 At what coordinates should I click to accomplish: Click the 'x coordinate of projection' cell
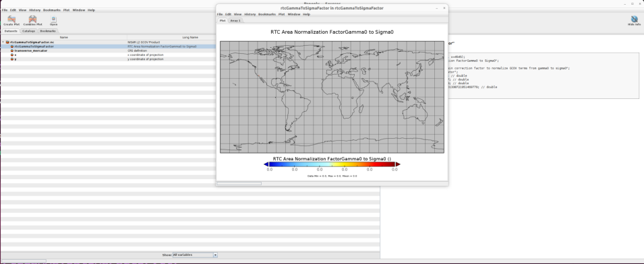[146, 55]
